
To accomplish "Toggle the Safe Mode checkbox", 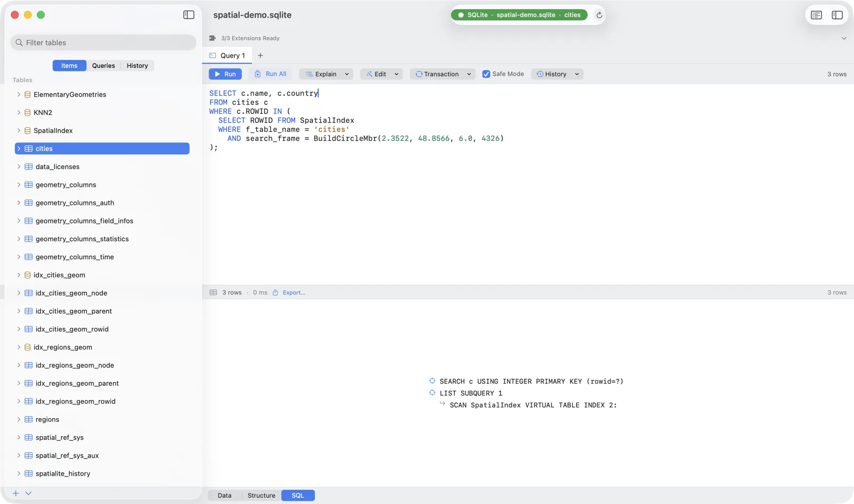I will pyautogui.click(x=486, y=74).
